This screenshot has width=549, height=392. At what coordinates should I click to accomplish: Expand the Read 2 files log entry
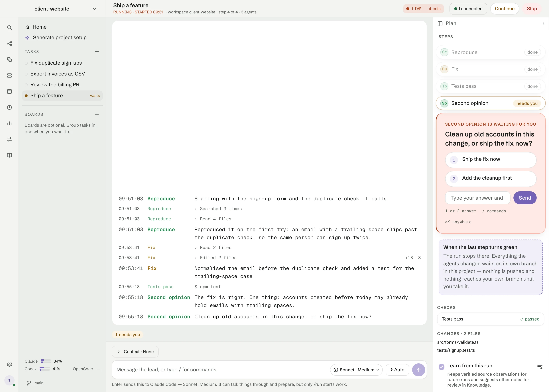tap(213, 248)
